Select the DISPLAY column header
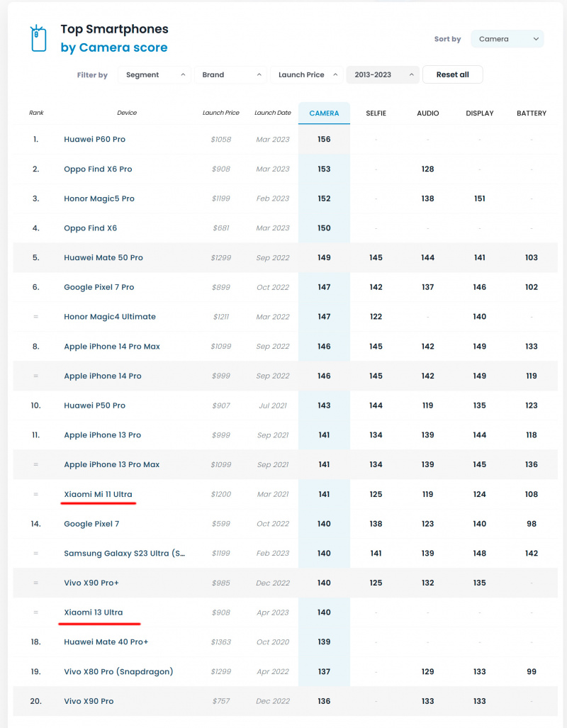This screenshot has width=567, height=728. [x=480, y=113]
